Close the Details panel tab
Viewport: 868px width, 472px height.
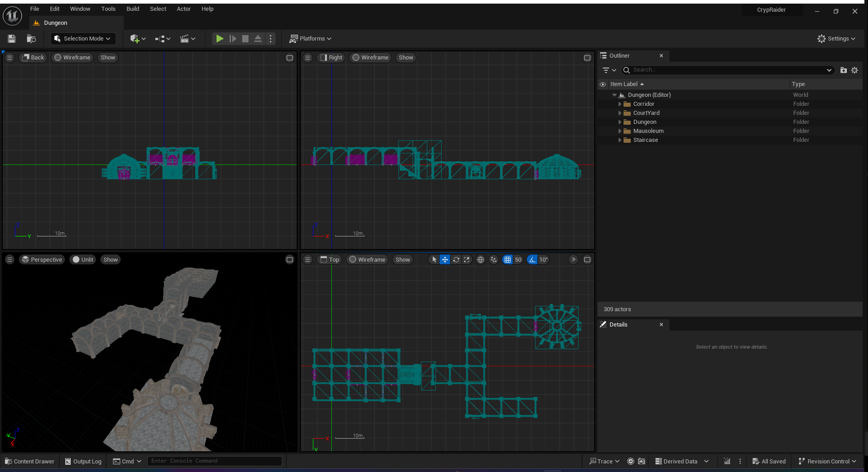tap(661, 325)
